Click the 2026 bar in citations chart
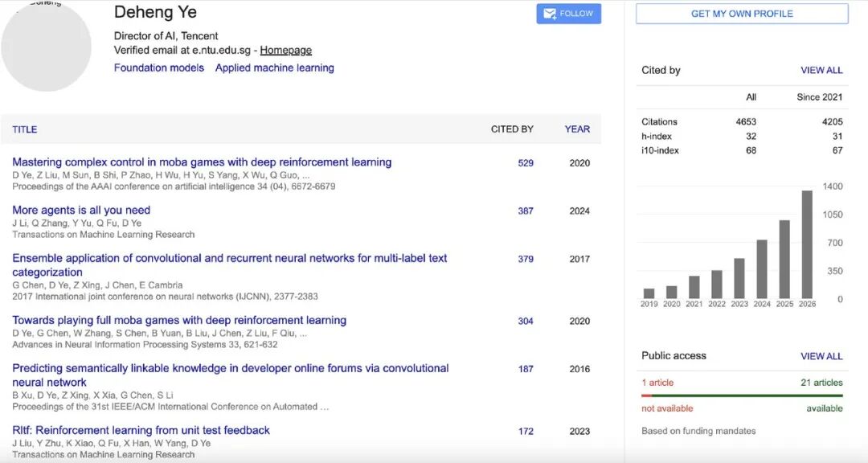This screenshot has width=868, height=463. [x=807, y=245]
